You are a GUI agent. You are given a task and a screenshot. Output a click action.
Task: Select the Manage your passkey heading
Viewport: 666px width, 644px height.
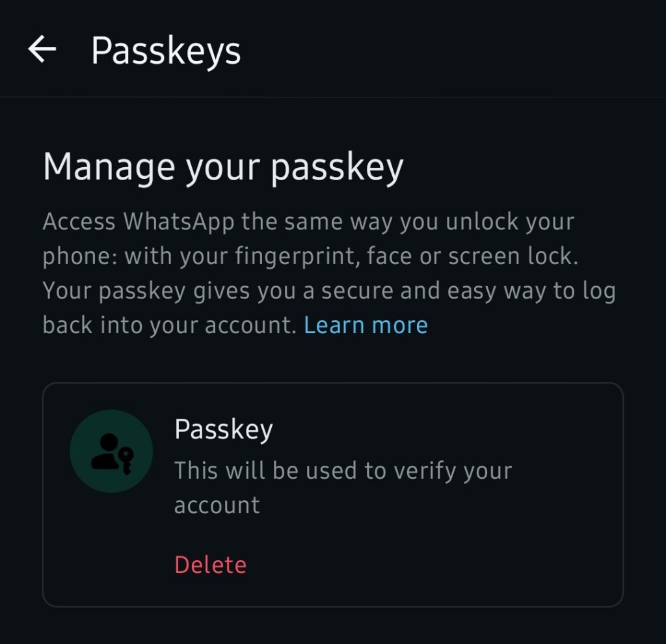click(x=223, y=167)
